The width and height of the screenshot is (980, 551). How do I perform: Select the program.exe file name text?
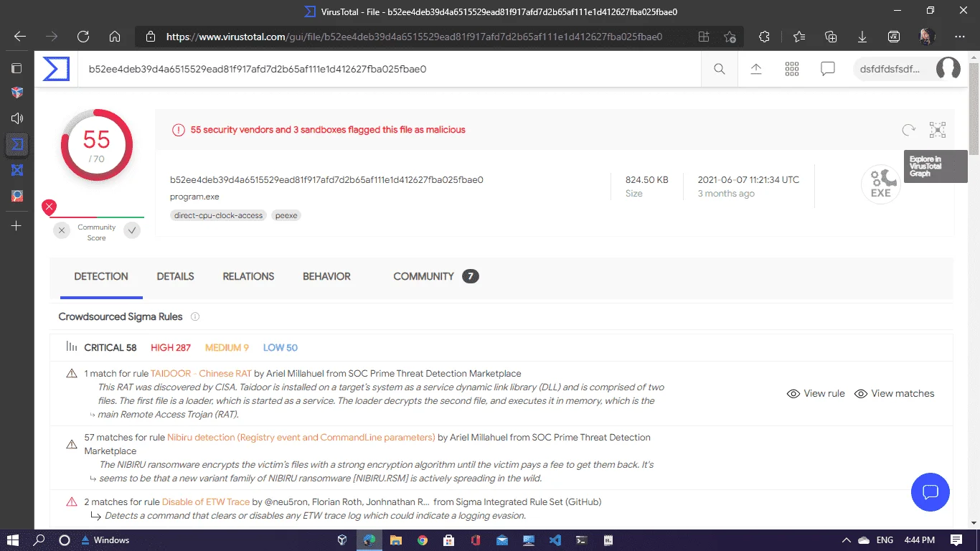pos(194,197)
